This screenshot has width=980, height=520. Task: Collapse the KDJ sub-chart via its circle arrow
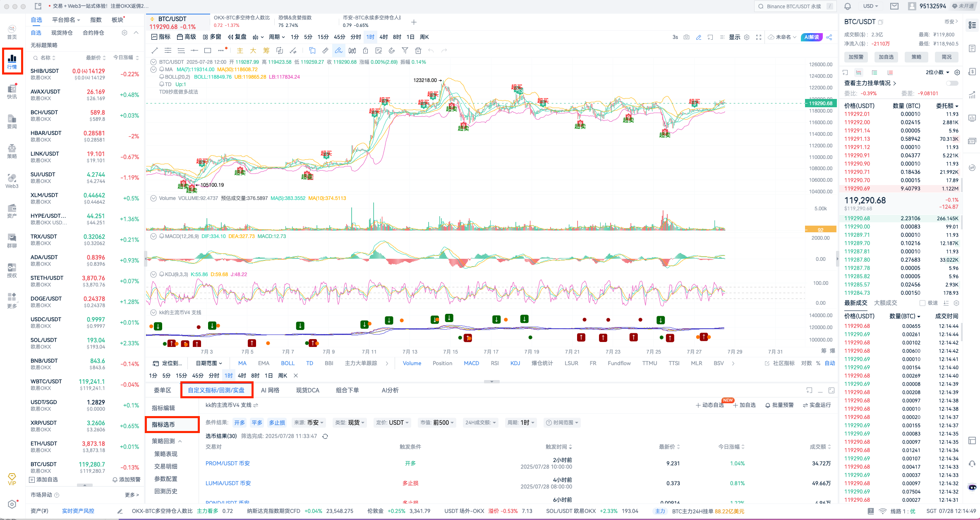(x=153, y=274)
